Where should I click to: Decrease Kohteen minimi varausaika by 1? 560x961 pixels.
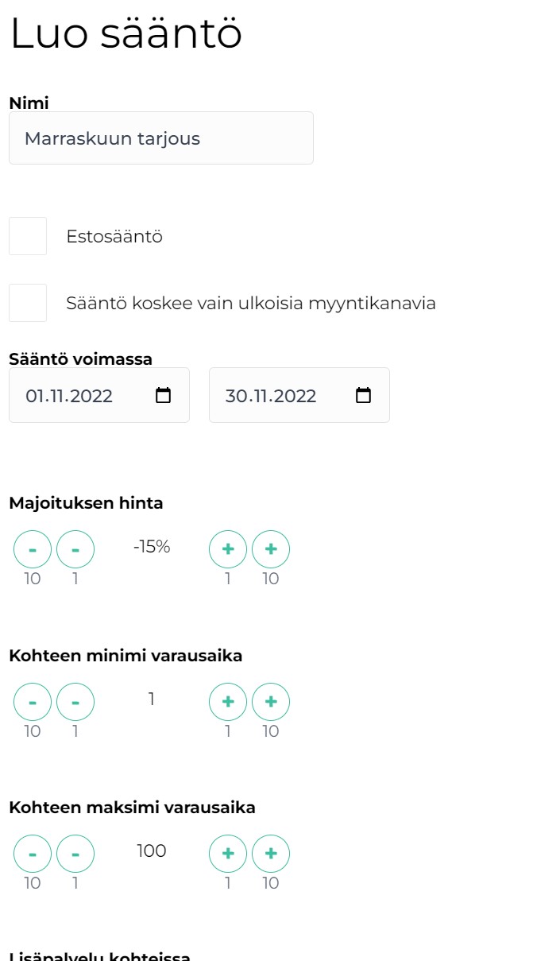[75, 702]
